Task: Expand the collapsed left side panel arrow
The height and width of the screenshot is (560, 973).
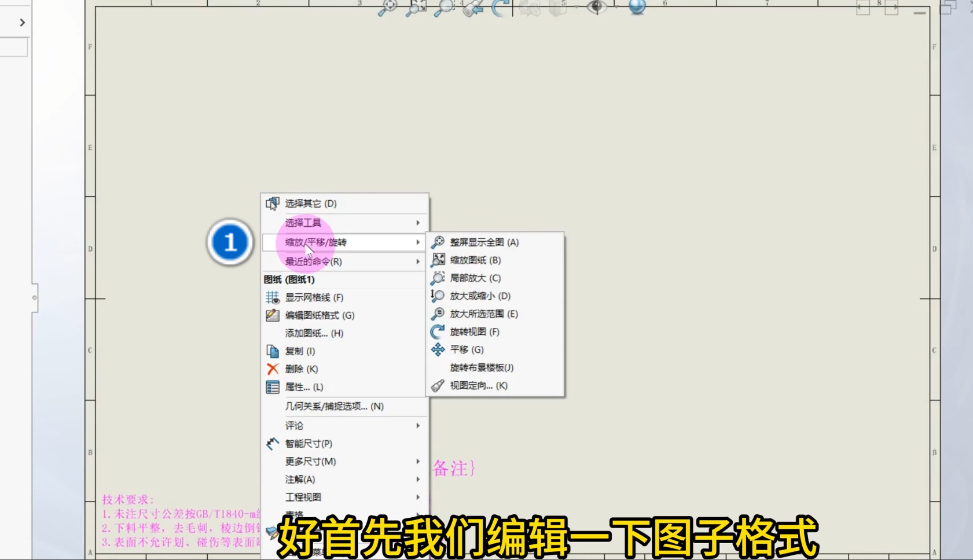Action: 21,22
